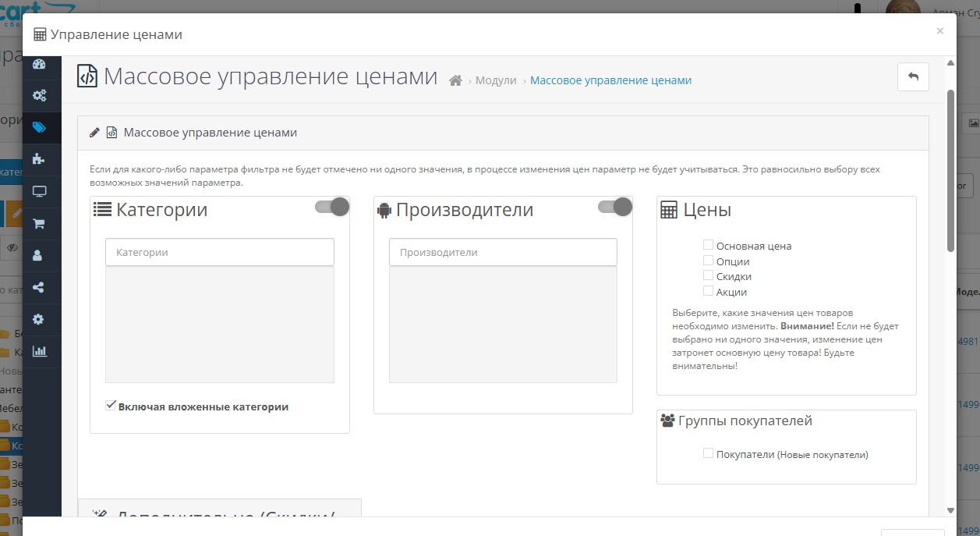Image resolution: width=980 pixels, height=536 pixels.
Task: Tick the Покупатели (Новые покупатели) checkbox
Action: click(x=708, y=453)
